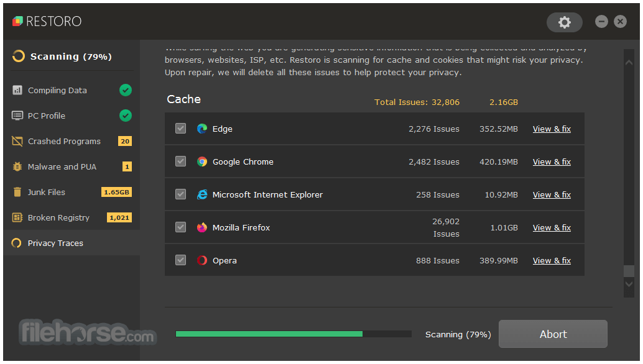Viewport: 643px width, 364px height.
Task: Toggle the Internet Explorer cache checkbox
Action: click(x=180, y=194)
